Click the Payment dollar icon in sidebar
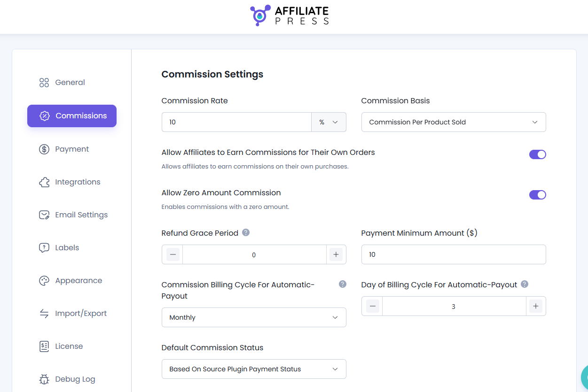This screenshot has width=588, height=392. tap(44, 149)
